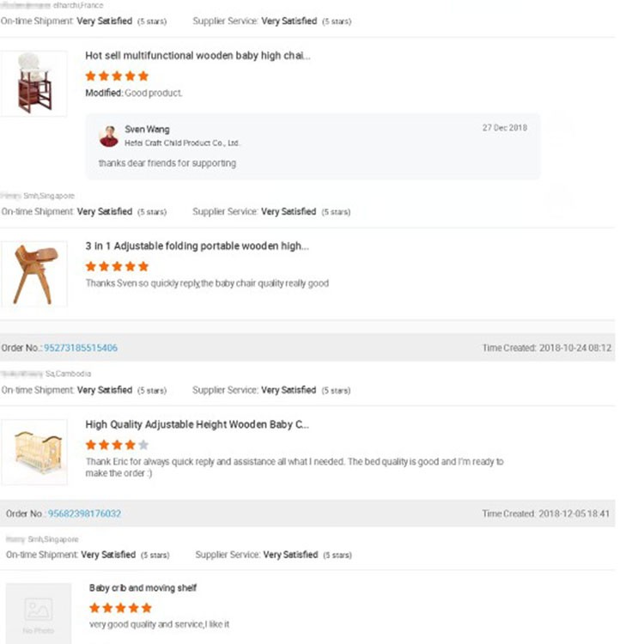Viewport: 644px width, 644px height.
Task: Click the star rating under Baby crib and moving shelf
Action: 121,608
